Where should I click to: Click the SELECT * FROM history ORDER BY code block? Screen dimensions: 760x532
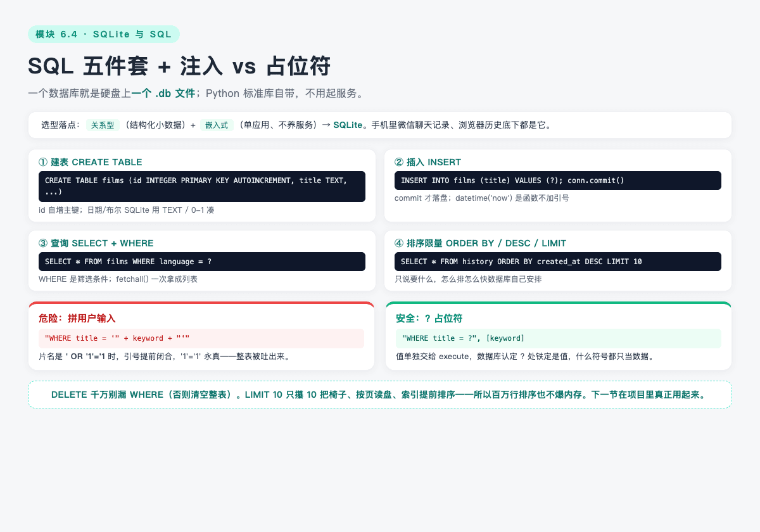[x=558, y=262]
